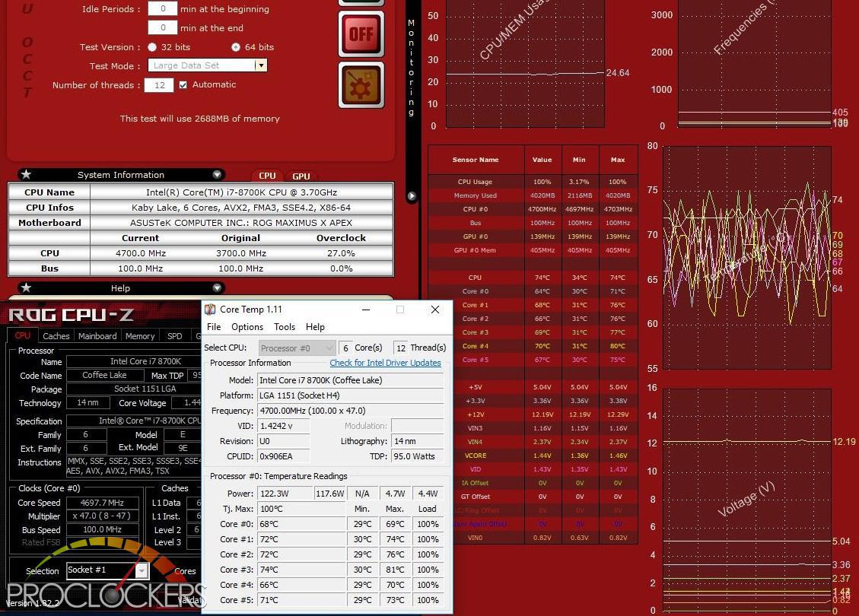The width and height of the screenshot is (859, 616).
Task: Click the star icon beside Help
Action: 26,288
